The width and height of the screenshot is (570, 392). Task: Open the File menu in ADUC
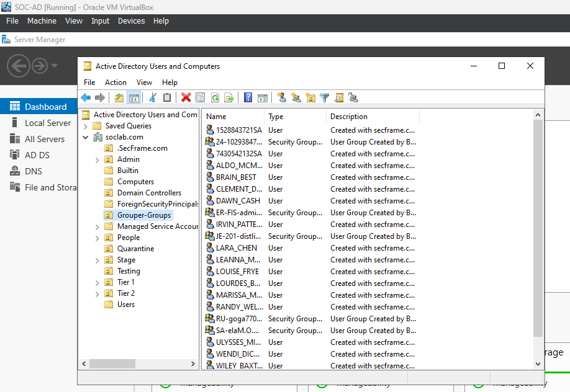89,82
